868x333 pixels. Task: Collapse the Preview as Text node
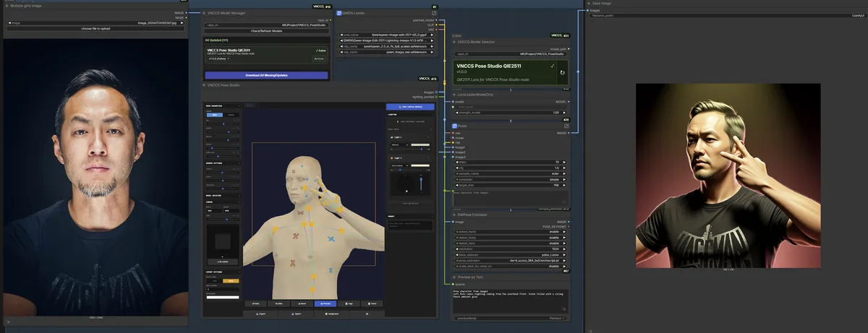[x=454, y=277]
